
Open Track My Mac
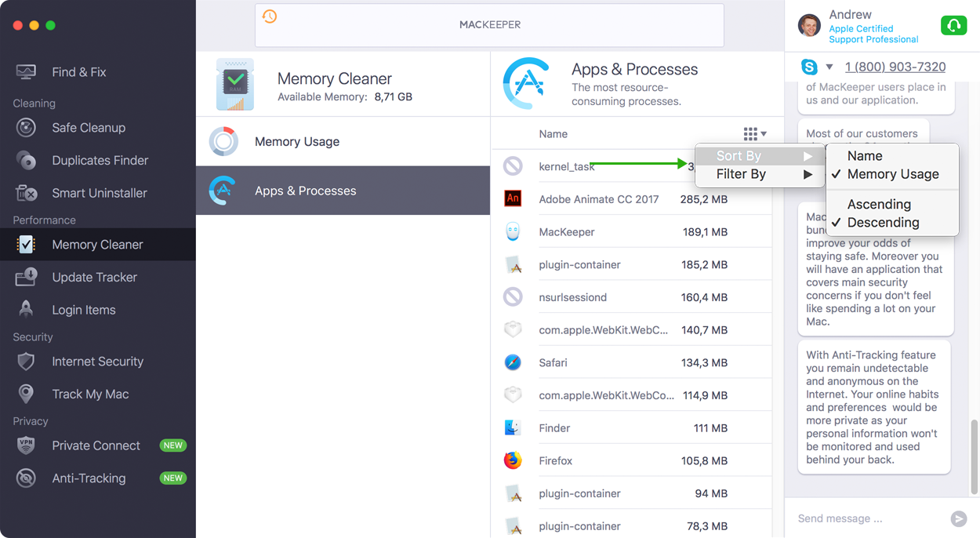click(90, 394)
